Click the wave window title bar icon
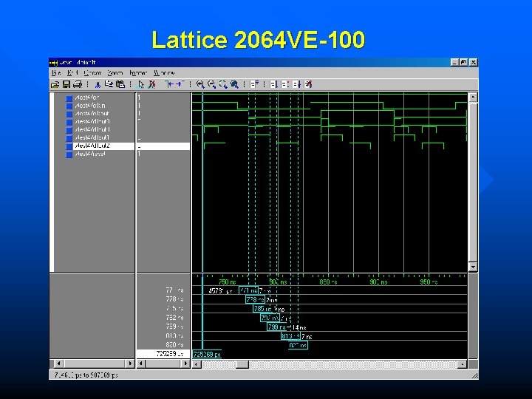 (53, 62)
